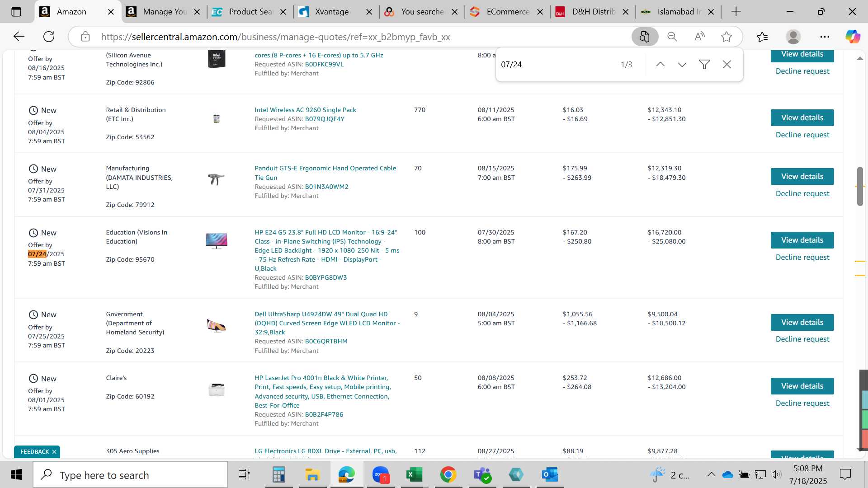868x488 pixels.
Task: Launch Calculator from the taskbar
Action: pyautogui.click(x=278, y=475)
